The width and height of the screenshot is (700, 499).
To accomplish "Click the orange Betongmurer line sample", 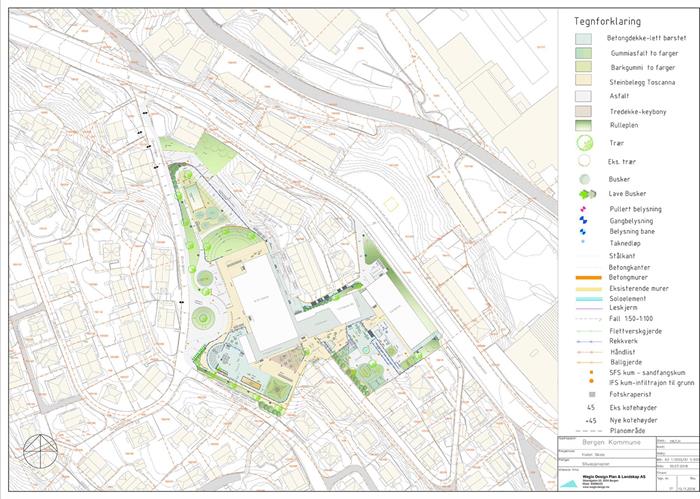I will (582, 277).
